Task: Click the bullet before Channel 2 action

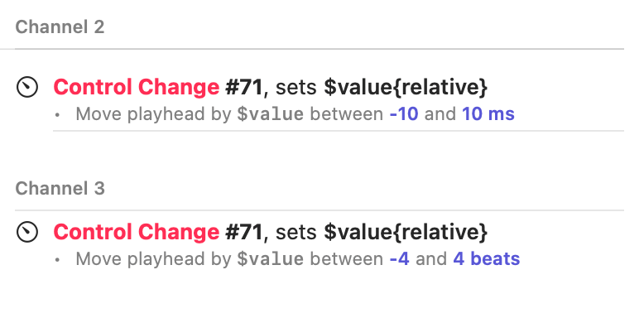Action: 57,115
